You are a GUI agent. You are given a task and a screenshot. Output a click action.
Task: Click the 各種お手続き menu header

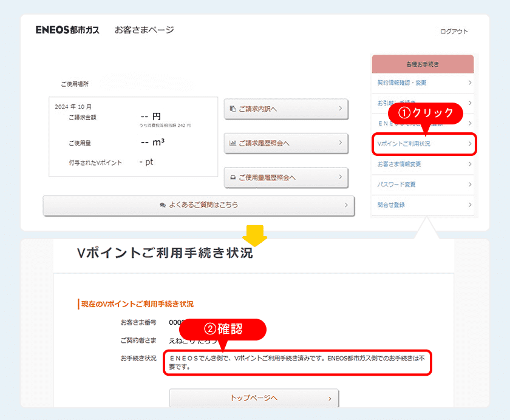tap(423, 64)
